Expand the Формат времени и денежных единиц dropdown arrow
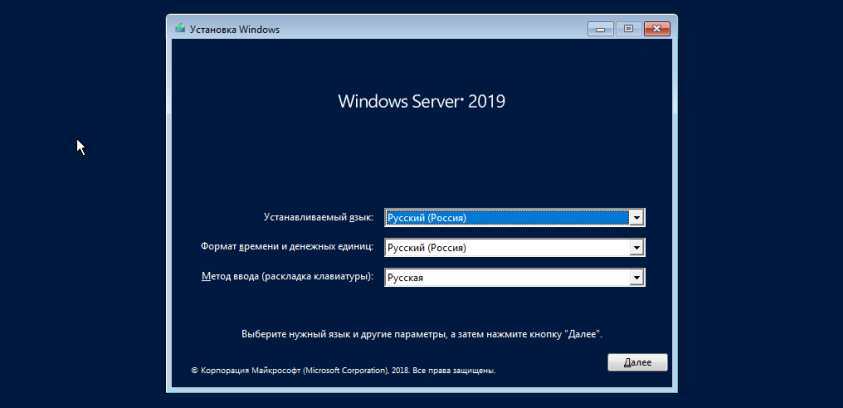The image size is (843, 408). point(637,248)
